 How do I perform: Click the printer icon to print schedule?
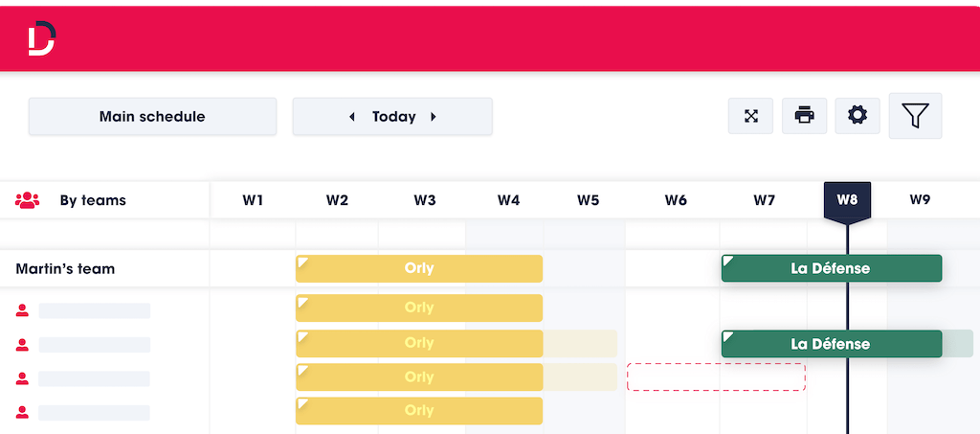coord(804,116)
